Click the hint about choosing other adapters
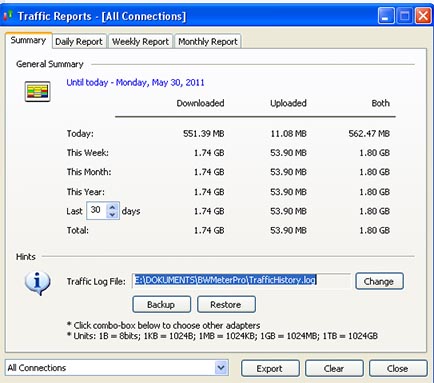 [x=164, y=325]
